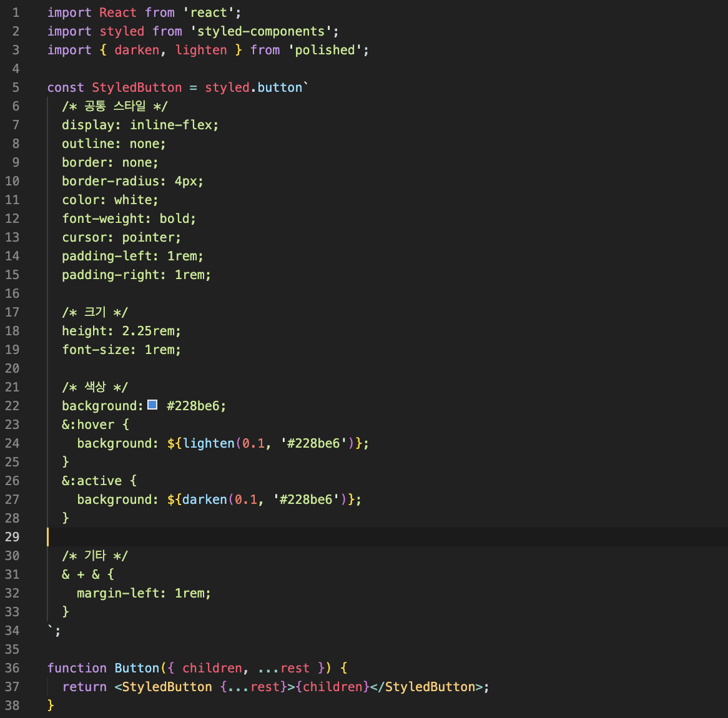728x718 pixels.
Task: Click 'height: 2.25rem;' line
Action: click(122, 331)
